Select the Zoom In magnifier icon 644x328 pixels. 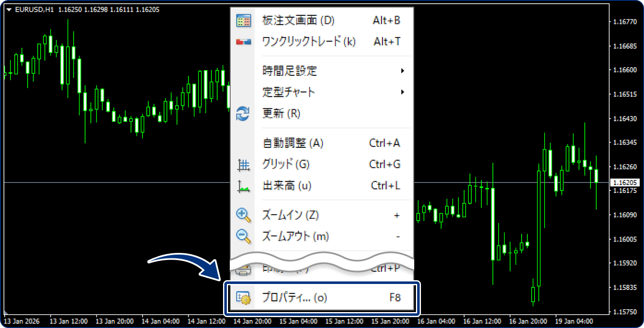[x=243, y=215]
